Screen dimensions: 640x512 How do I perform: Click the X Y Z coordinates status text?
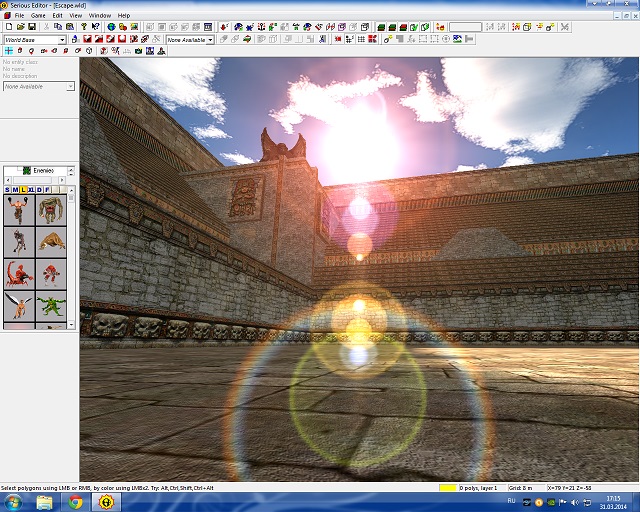tap(570, 488)
